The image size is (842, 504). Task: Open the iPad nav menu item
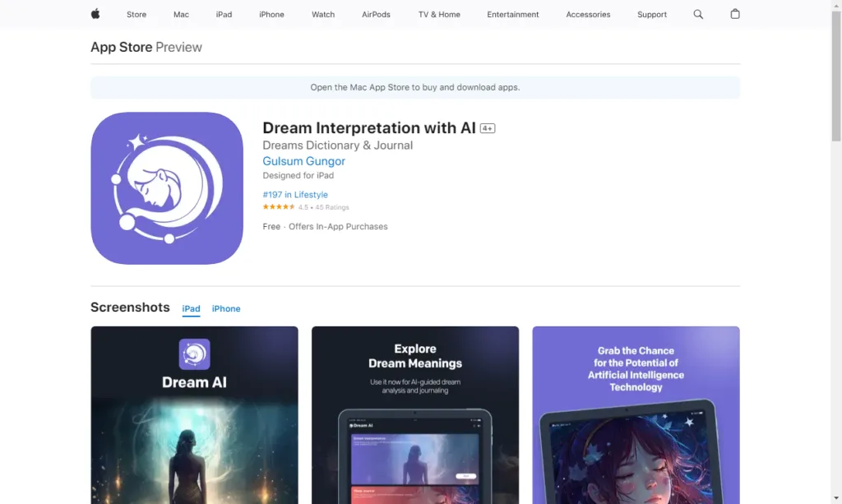(x=224, y=15)
